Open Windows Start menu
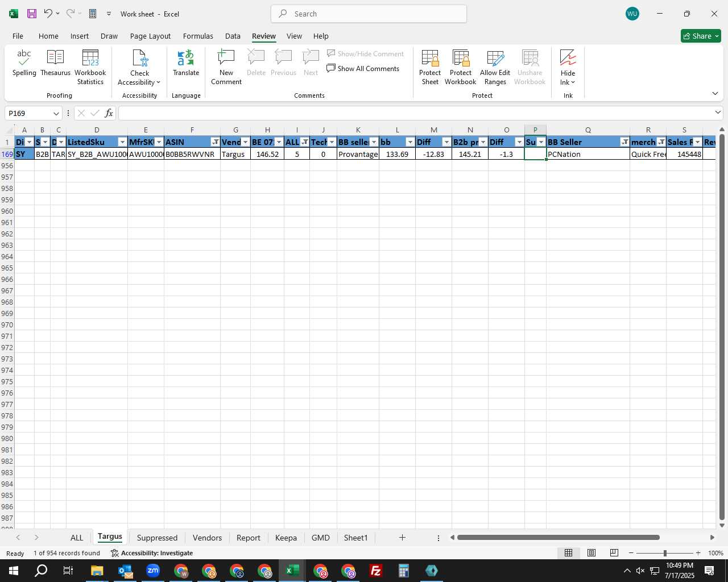 [13, 571]
